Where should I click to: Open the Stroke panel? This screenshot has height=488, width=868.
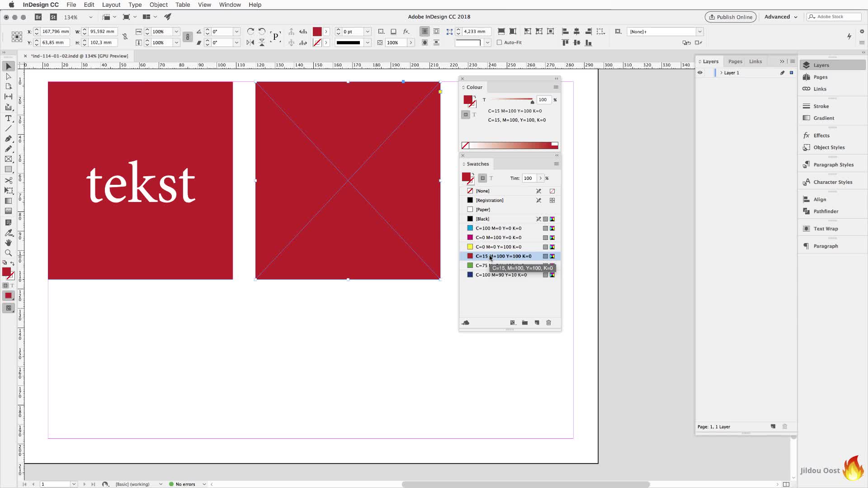821,106
